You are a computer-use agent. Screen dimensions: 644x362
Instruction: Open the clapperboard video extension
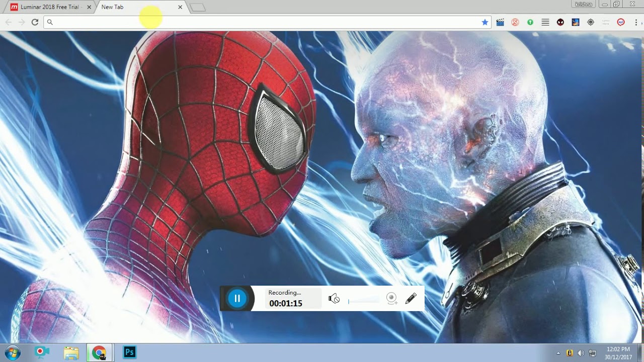[500, 22]
